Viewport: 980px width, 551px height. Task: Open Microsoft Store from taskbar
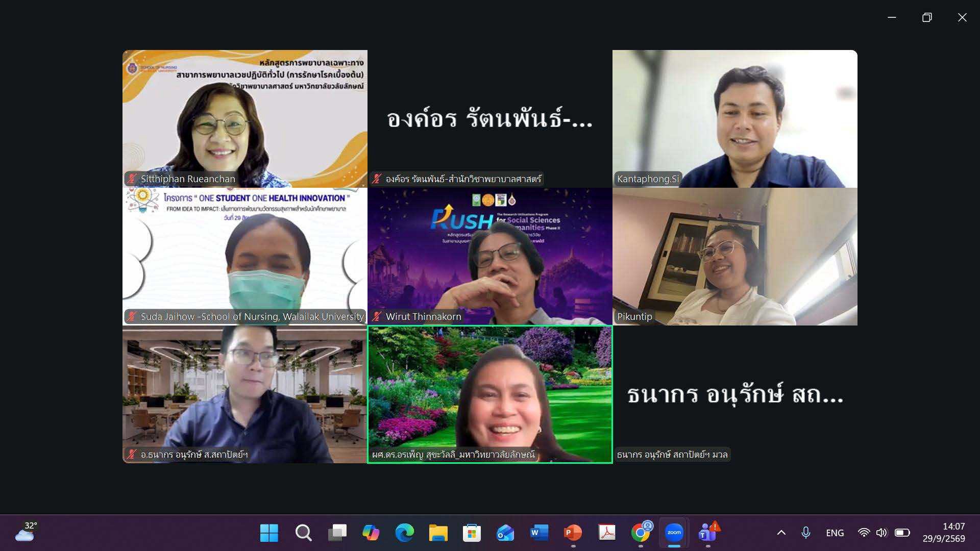472,533
